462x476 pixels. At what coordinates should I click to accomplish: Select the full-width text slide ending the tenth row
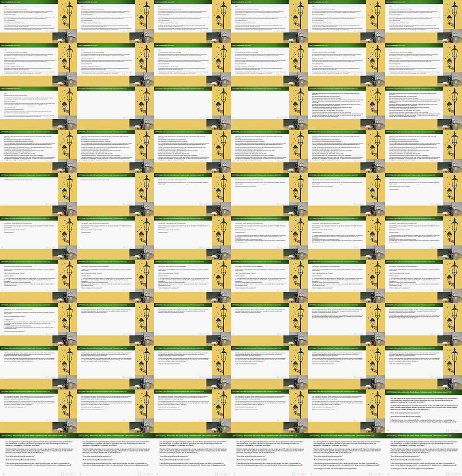[423, 411]
